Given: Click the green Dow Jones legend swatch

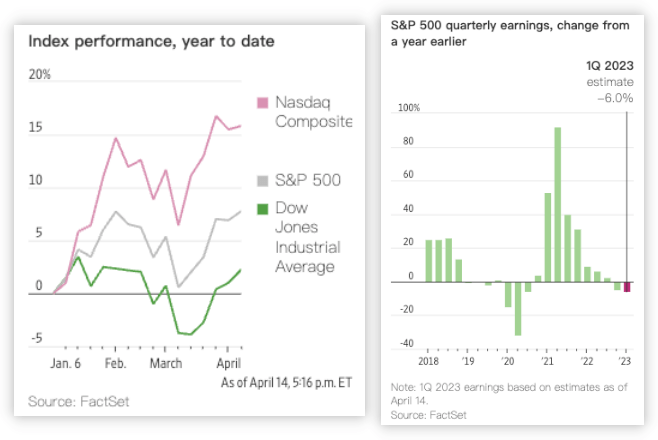Looking at the screenshot, I should click(x=262, y=208).
